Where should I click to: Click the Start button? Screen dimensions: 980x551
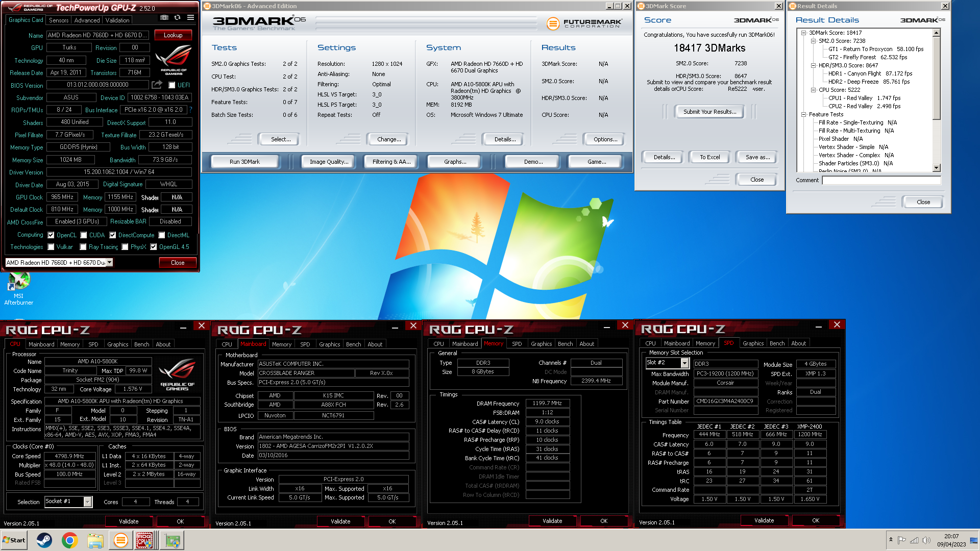[14, 540]
